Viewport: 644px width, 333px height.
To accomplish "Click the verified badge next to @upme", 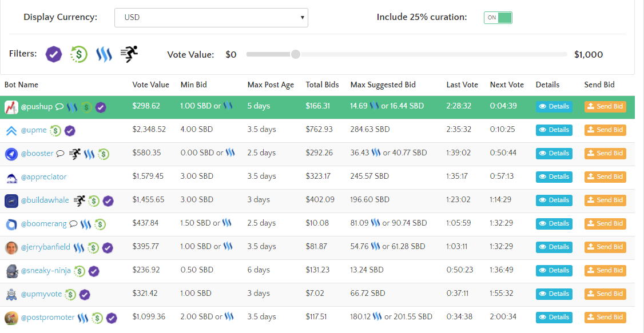I will (x=70, y=131).
